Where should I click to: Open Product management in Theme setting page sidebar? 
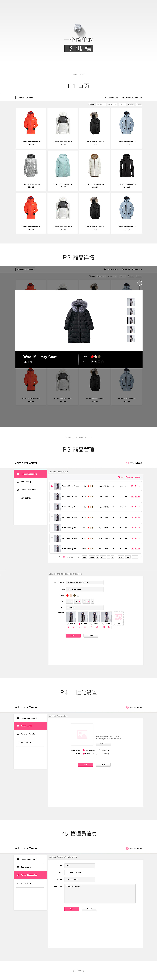point(30,718)
